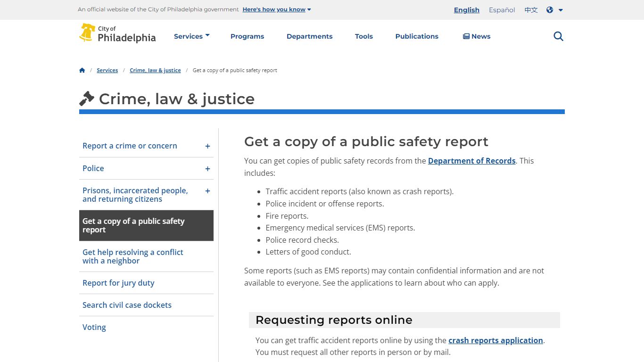The image size is (644, 362).
Task: Click the Requesting reports online heading
Action: tap(334, 320)
